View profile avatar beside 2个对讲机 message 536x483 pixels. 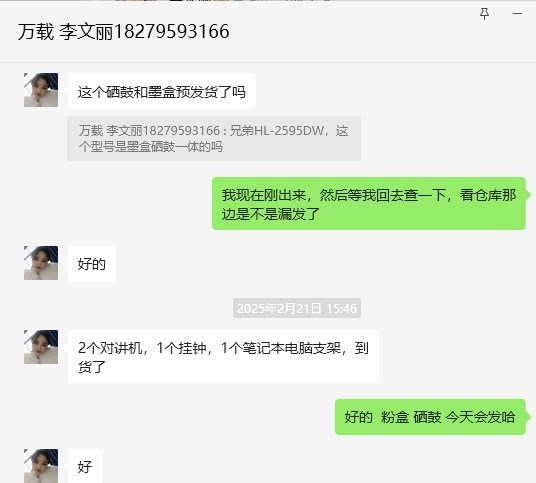(41, 347)
